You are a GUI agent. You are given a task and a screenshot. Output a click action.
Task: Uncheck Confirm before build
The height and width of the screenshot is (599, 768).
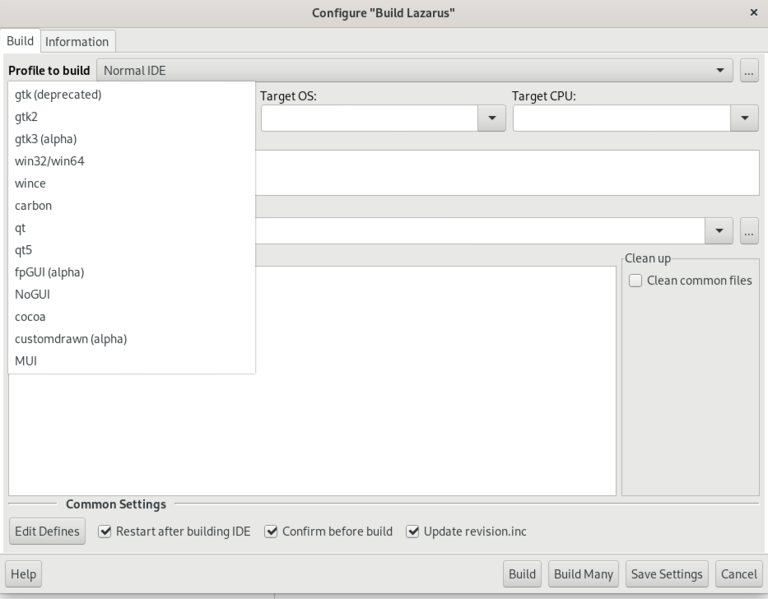click(271, 532)
